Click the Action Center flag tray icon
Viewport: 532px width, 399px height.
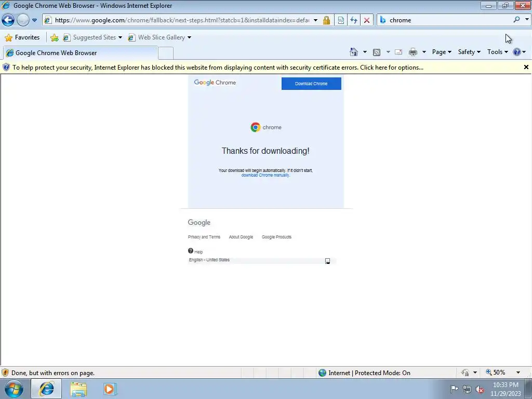pos(454,389)
